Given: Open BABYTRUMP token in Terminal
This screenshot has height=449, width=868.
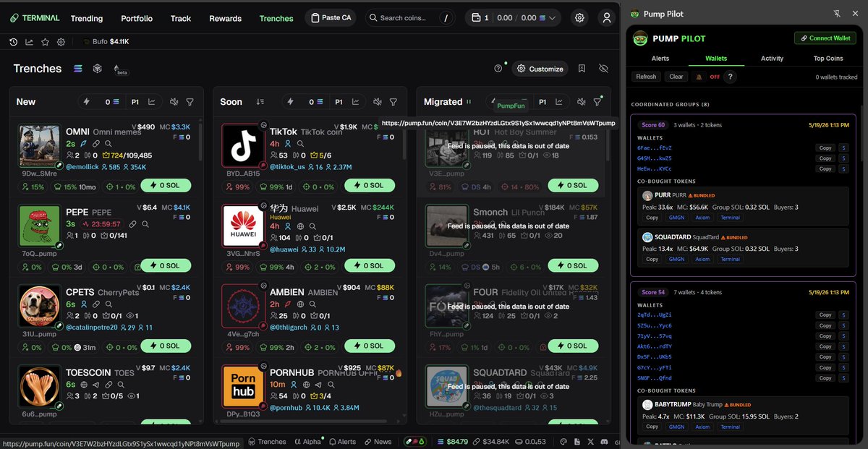Looking at the screenshot, I should (731, 427).
